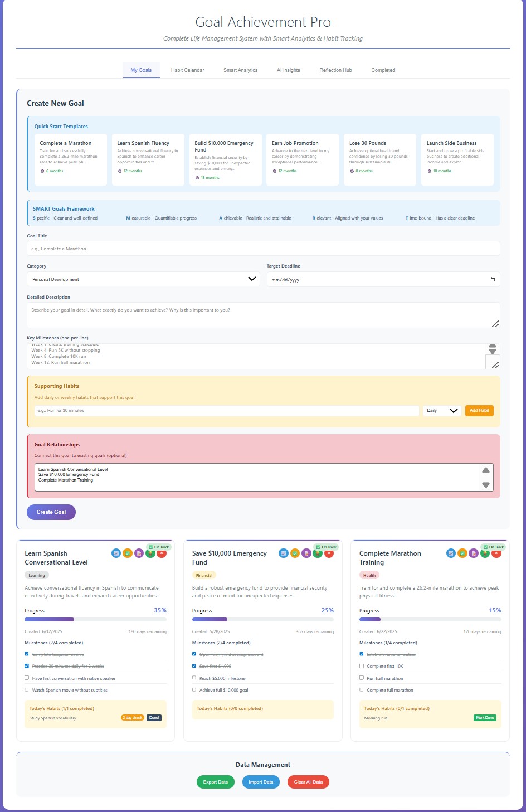Focus the Goal Title input field

click(263, 249)
